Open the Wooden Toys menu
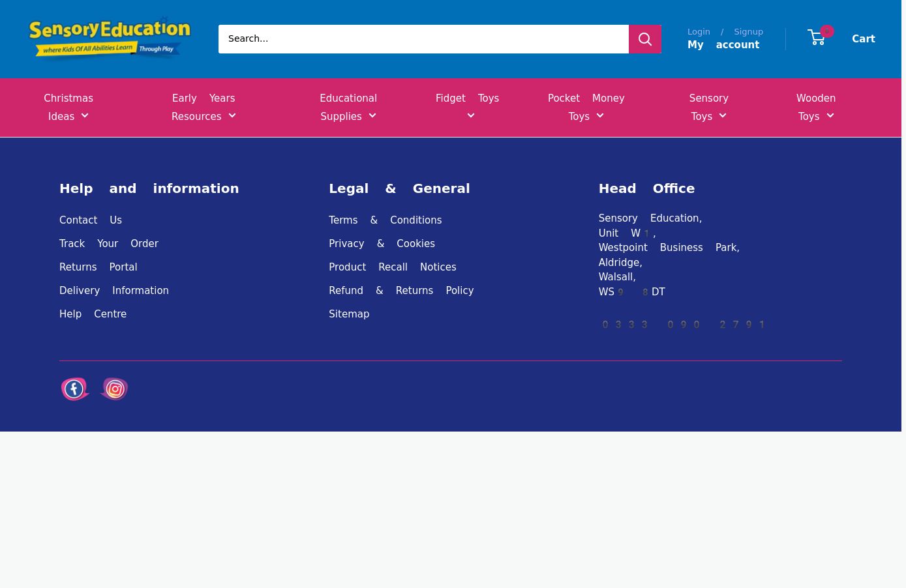Viewport: 906px width, 588px height. point(815,108)
